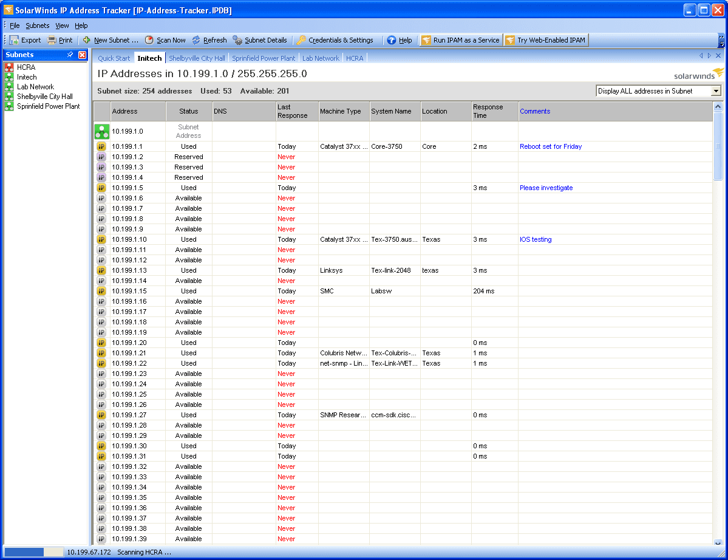
Task: Click the IP icon for 10.199.1.27
Action: click(101, 415)
